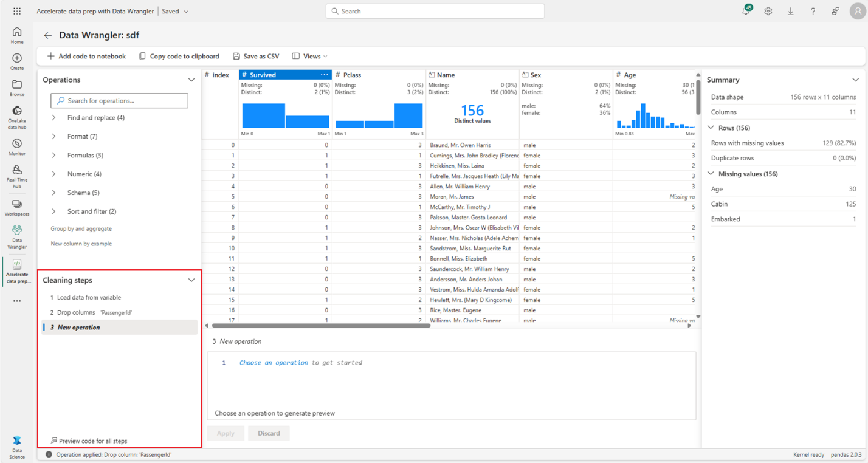Collapse the Summary panel chevron

pos(855,80)
